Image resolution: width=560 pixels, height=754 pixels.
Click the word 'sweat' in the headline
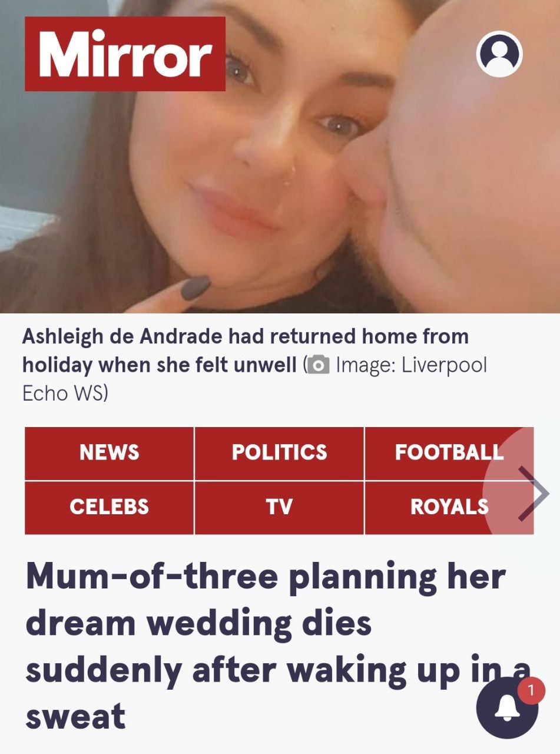(x=75, y=716)
